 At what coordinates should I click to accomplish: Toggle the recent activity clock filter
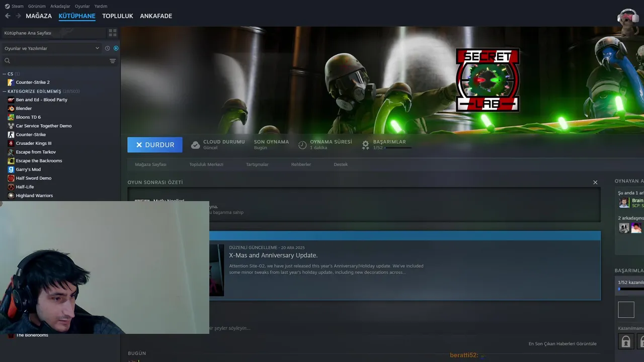pos(107,48)
